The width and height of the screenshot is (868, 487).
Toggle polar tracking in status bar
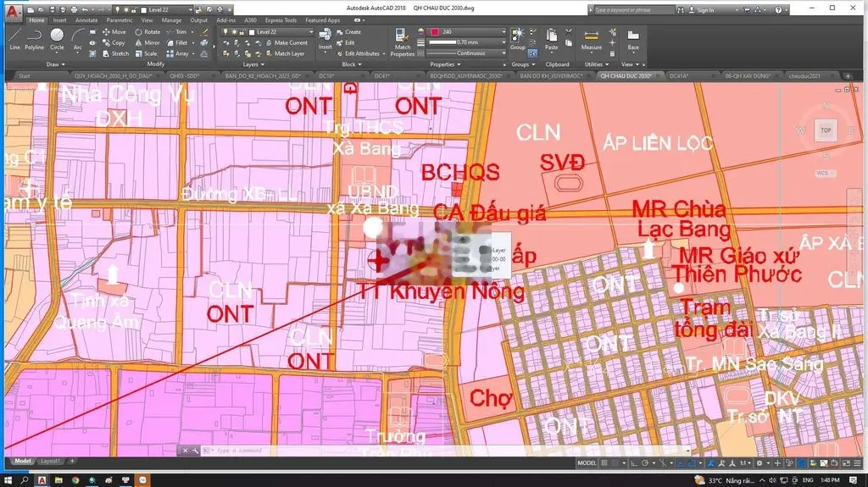[x=645, y=463]
